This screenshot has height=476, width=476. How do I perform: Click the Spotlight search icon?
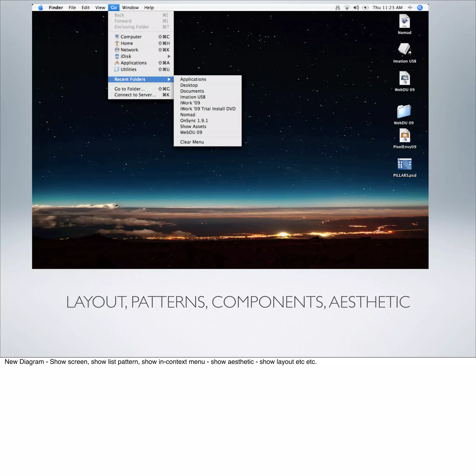(x=420, y=8)
